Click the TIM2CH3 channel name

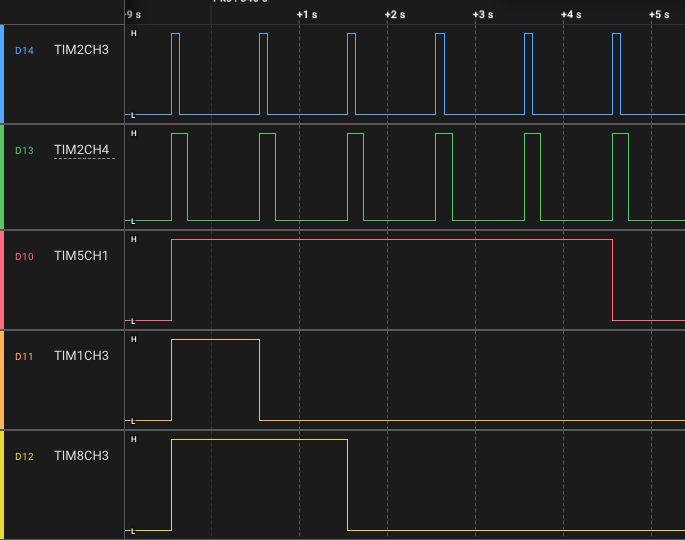tap(81, 49)
